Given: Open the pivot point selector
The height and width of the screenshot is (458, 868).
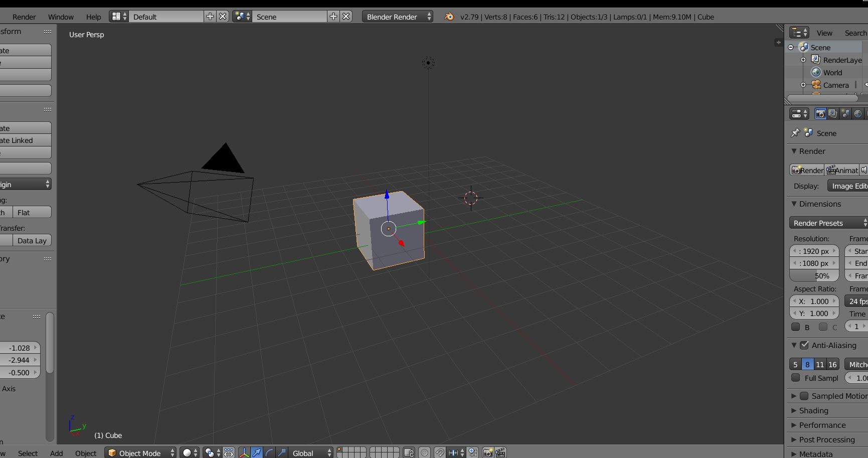Looking at the screenshot, I should pyautogui.click(x=213, y=452).
